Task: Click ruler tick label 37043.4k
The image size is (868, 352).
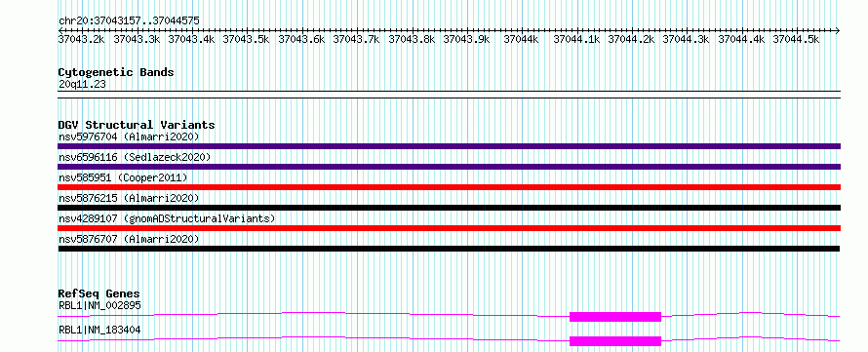Action: (191, 39)
